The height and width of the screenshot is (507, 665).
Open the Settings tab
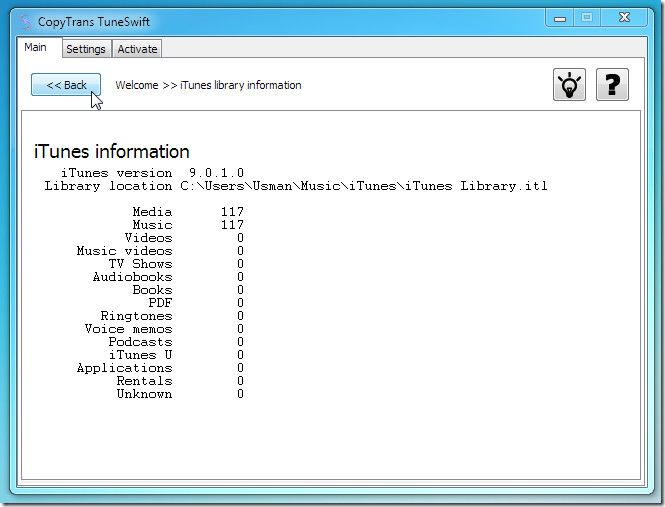[86, 49]
